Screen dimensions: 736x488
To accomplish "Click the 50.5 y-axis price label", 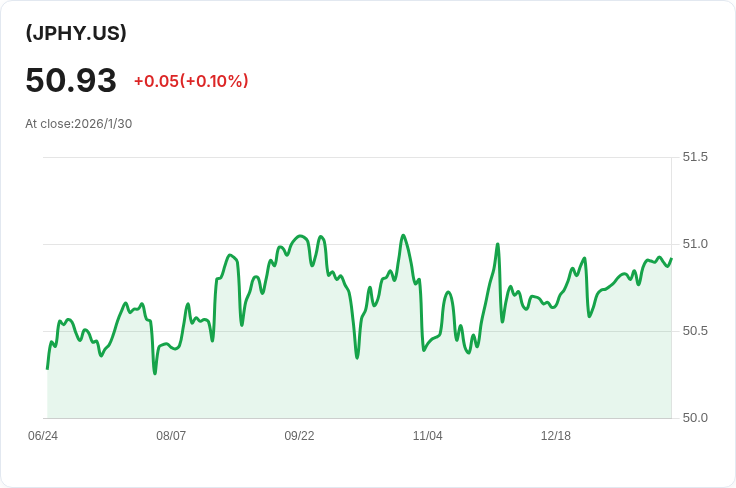I will click(x=695, y=331).
